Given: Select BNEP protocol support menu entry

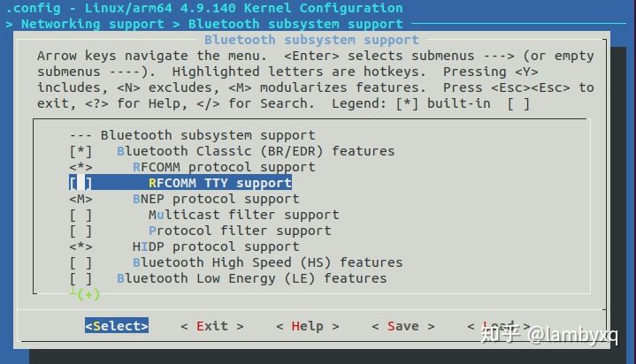Looking at the screenshot, I should [x=216, y=199].
